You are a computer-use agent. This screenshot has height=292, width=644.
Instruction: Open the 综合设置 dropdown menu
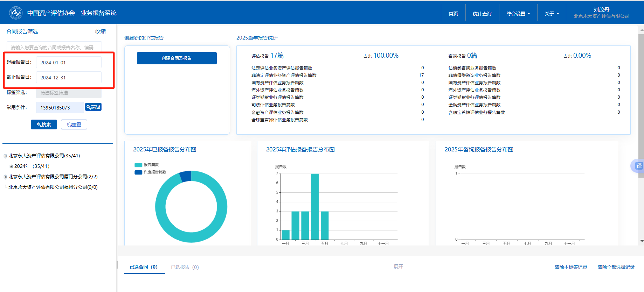click(518, 14)
